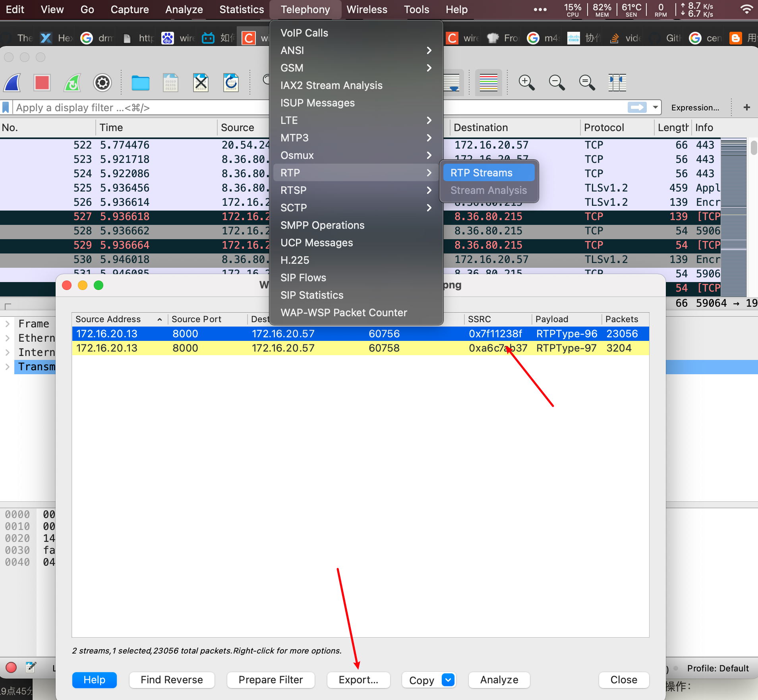Restart the current capture with the green icon
Viewport: 758px width, 700px height.
[x=72, y=83]
